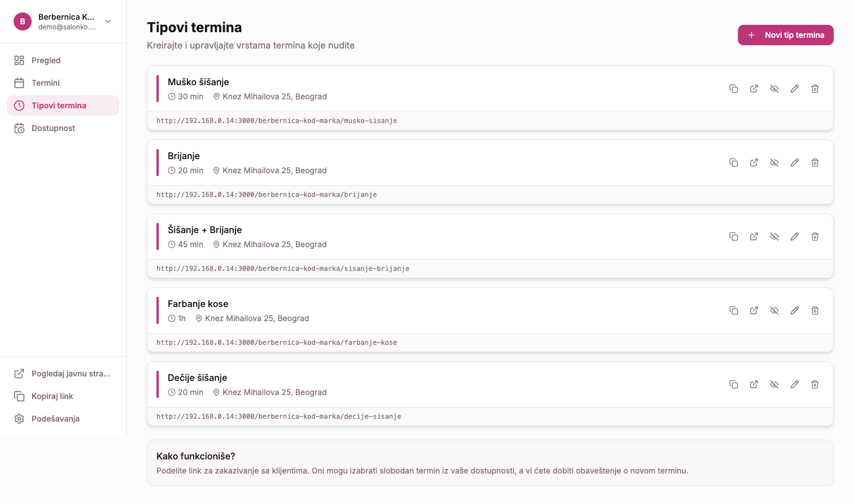Screen dimensions: 854x504
Task: Edit the Šišanje + Brijanje appointment type
Action: click(795, 236)
